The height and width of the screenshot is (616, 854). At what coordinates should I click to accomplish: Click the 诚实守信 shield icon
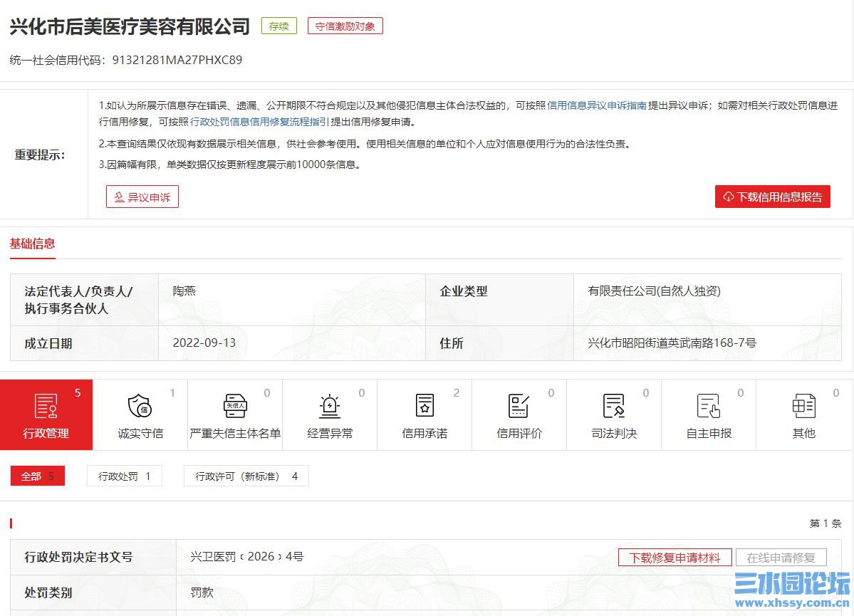point(140,406)
